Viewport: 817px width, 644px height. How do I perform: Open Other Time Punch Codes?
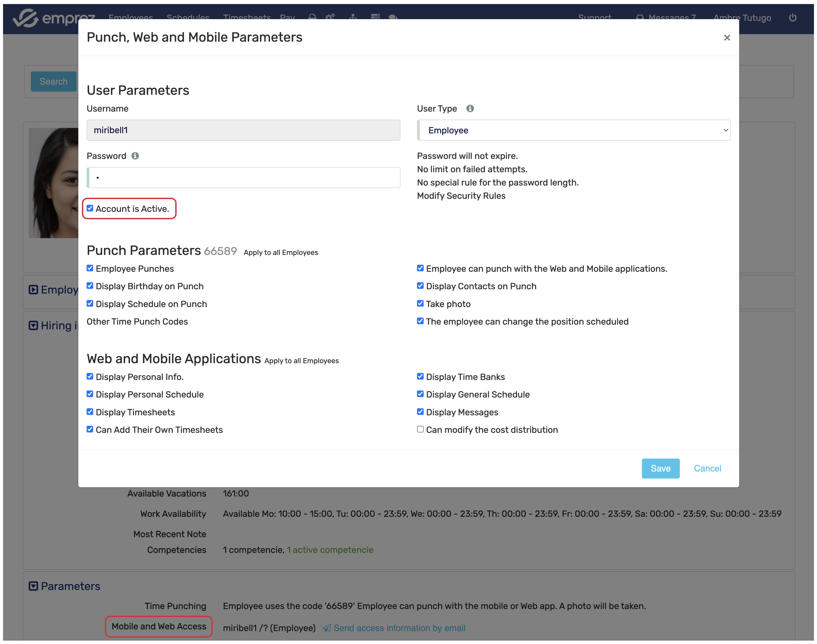[137, 322]
